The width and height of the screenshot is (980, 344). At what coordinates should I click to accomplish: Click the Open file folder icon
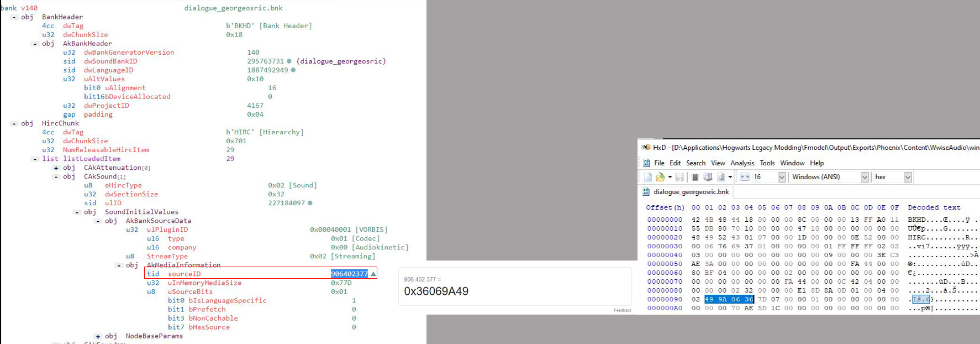coord(660,177)
